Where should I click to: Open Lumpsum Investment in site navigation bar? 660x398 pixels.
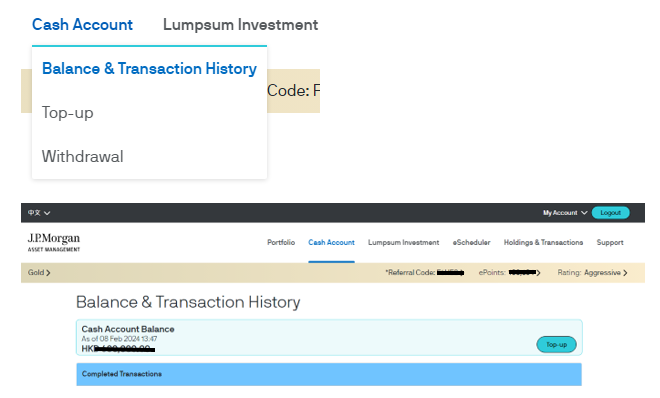pos(403,242)
